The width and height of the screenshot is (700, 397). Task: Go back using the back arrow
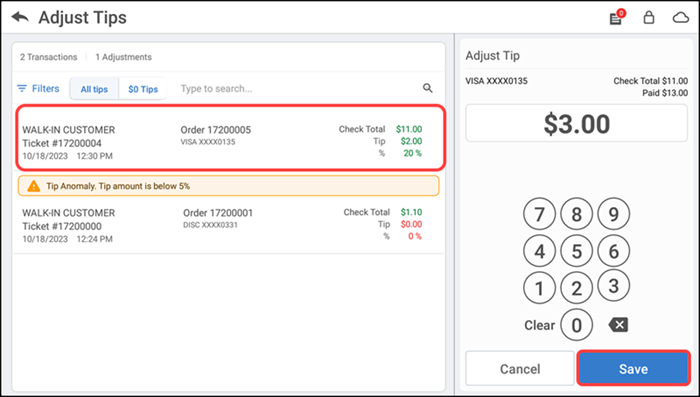20,17
